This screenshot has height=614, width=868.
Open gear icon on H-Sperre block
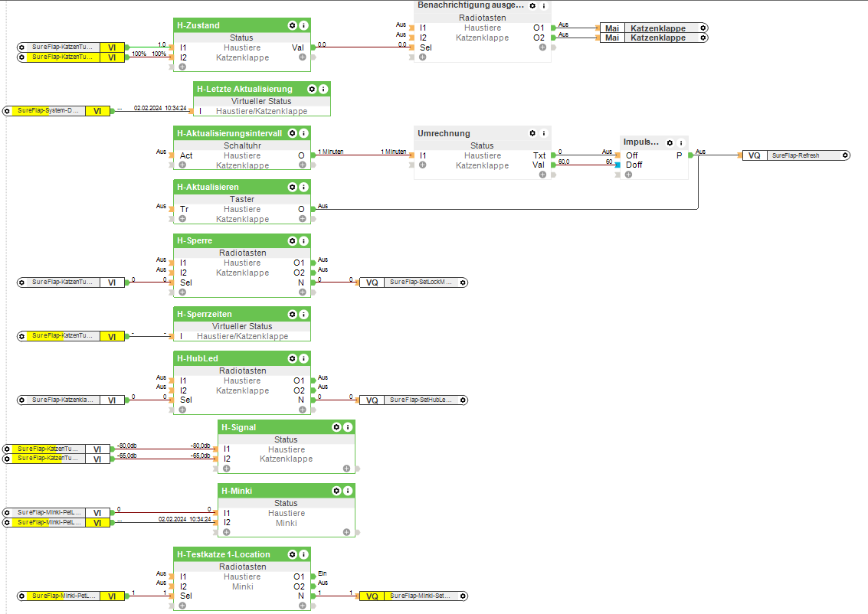(x=293, y=240)
